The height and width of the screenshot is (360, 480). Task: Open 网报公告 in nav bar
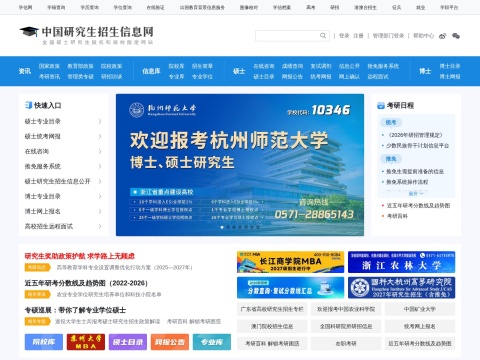click(292, 77)
